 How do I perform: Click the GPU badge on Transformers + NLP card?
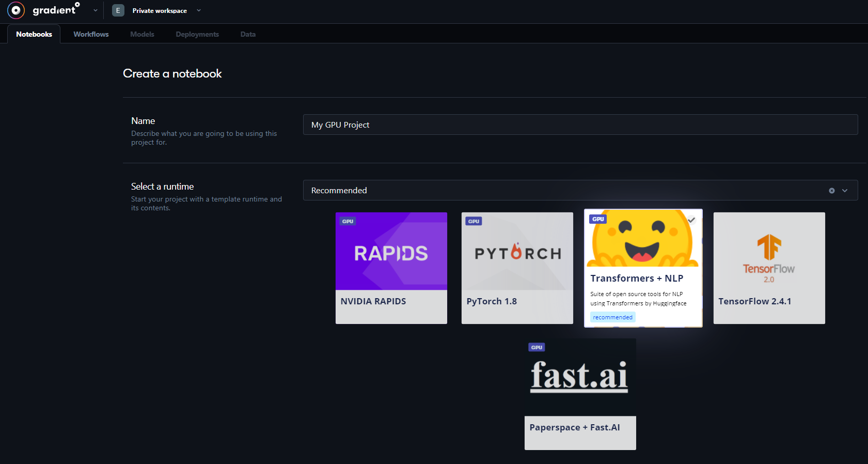pos(598,219)
